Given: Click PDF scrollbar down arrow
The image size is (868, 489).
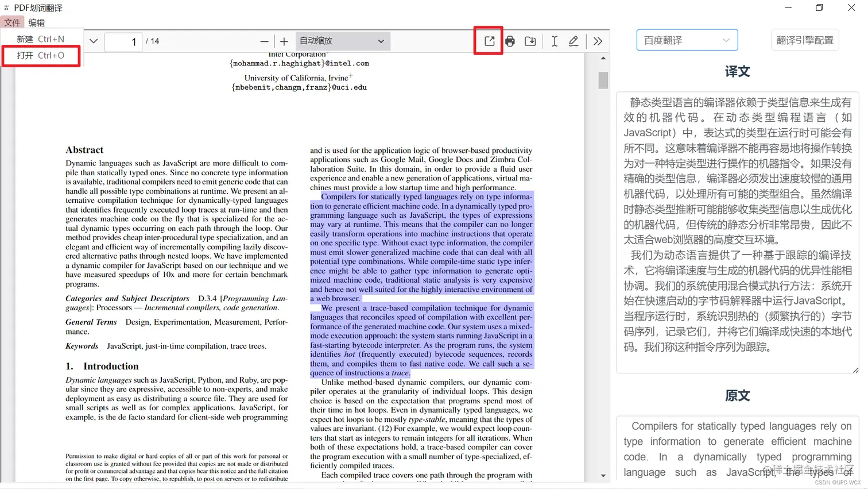Looking at the screenshot, I should click(603, 476).
